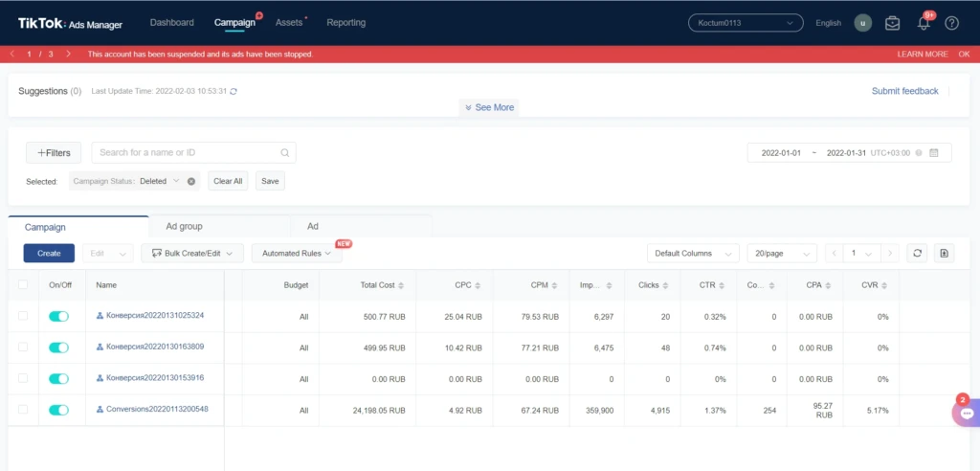Click the Create button

(49, 254)
